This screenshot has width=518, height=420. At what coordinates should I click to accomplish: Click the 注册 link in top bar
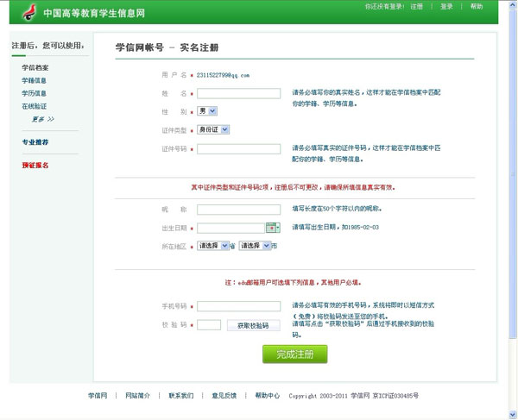point(417,6)
